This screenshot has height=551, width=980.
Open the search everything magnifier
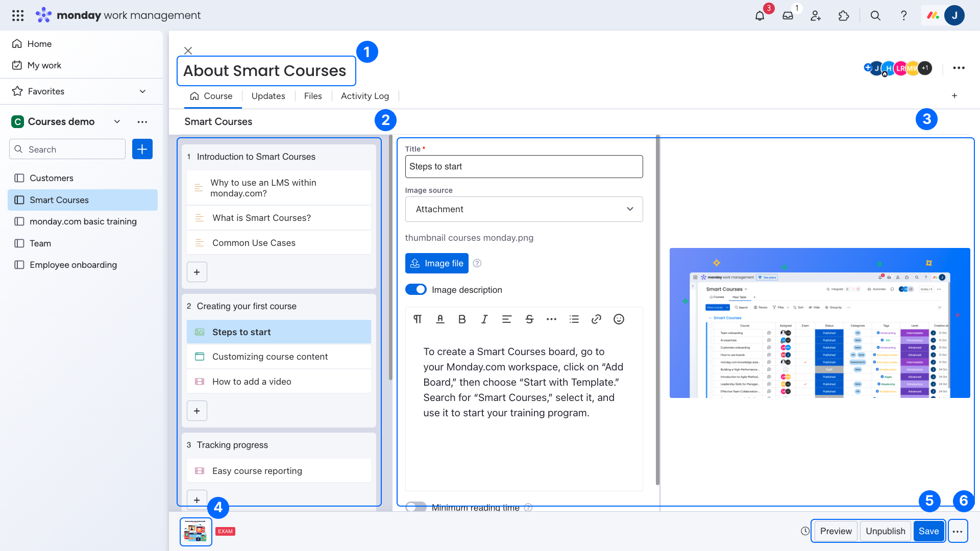[875, 15]
